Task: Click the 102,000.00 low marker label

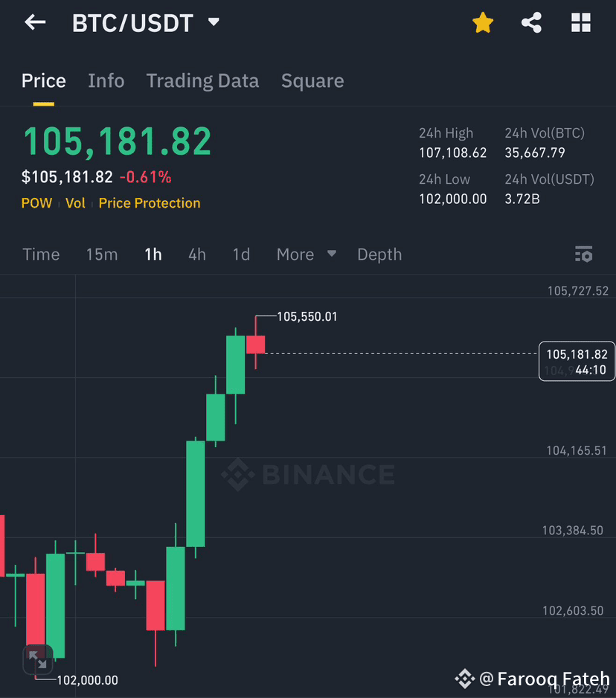Action: pyautogui.click(x=88, y=680)
